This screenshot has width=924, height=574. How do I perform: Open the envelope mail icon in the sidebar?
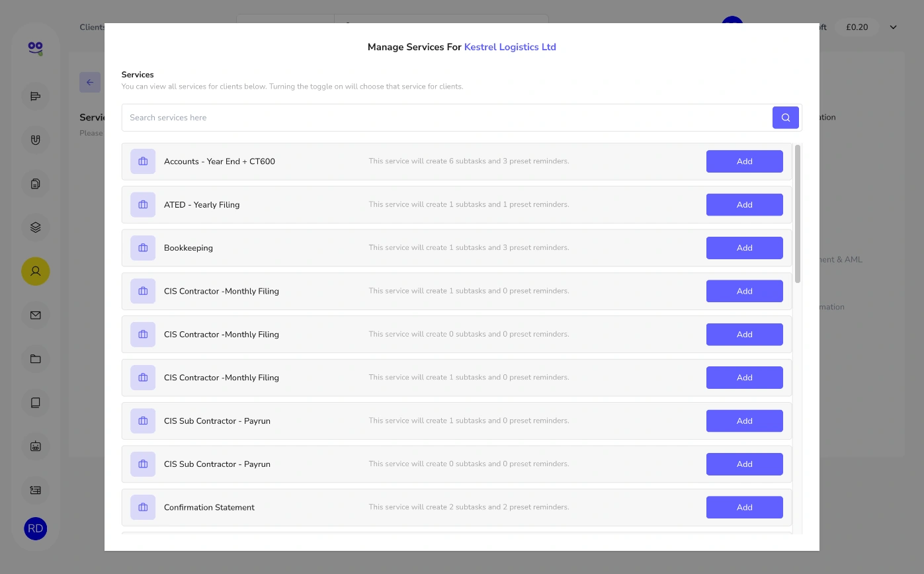[36, 315]
